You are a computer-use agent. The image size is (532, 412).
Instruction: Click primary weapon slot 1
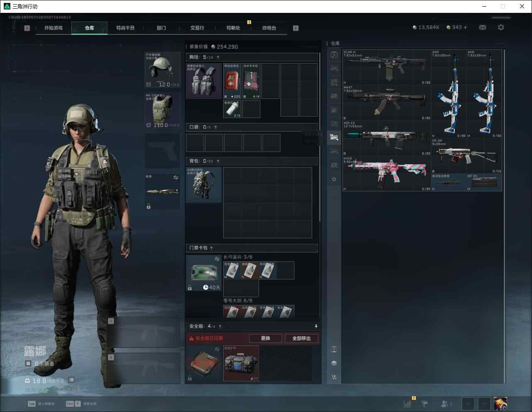point(144,333)
